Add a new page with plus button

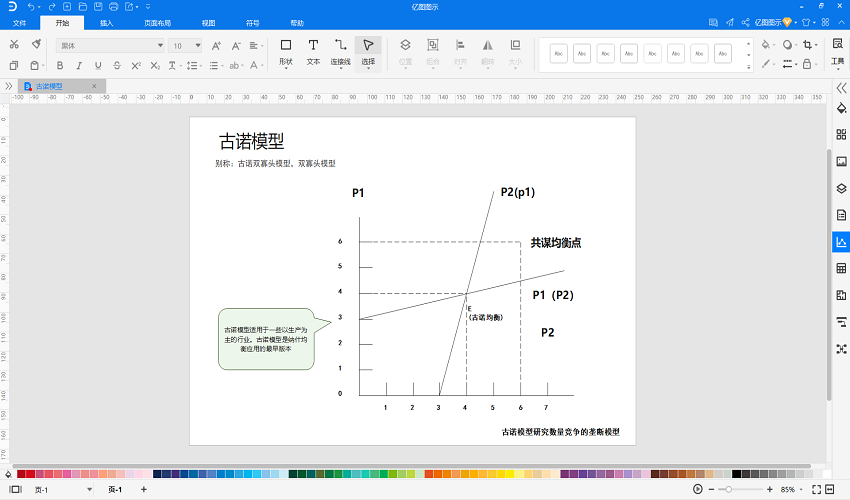coord(144,489)
